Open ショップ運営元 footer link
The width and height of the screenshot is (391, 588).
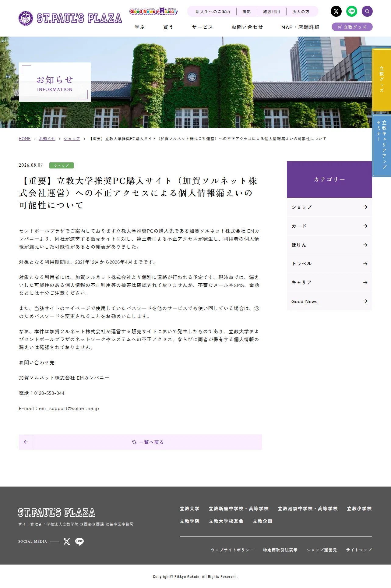tap(322, 550)
